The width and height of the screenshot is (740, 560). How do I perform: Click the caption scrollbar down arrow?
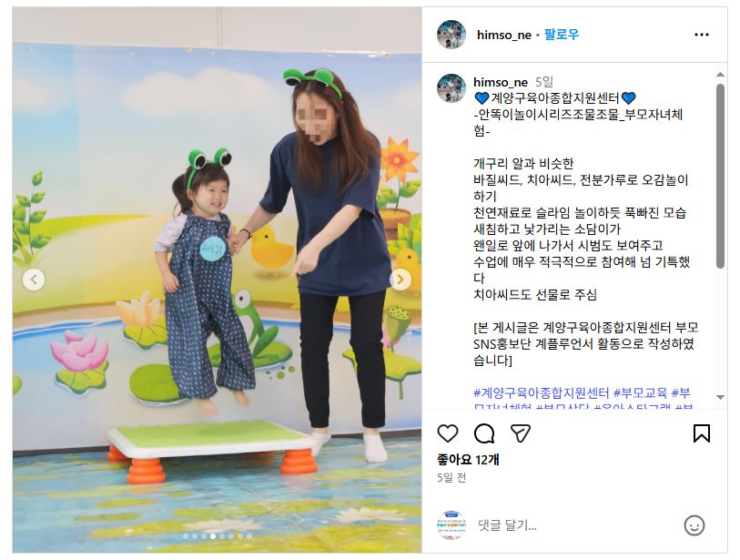[720, 397]
